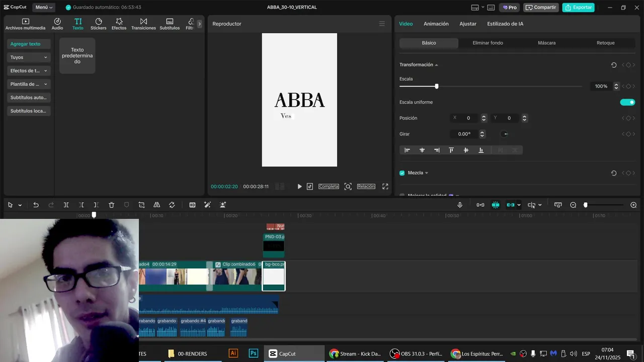Switch to the Estilizado de IA tab

click(505, 24)
